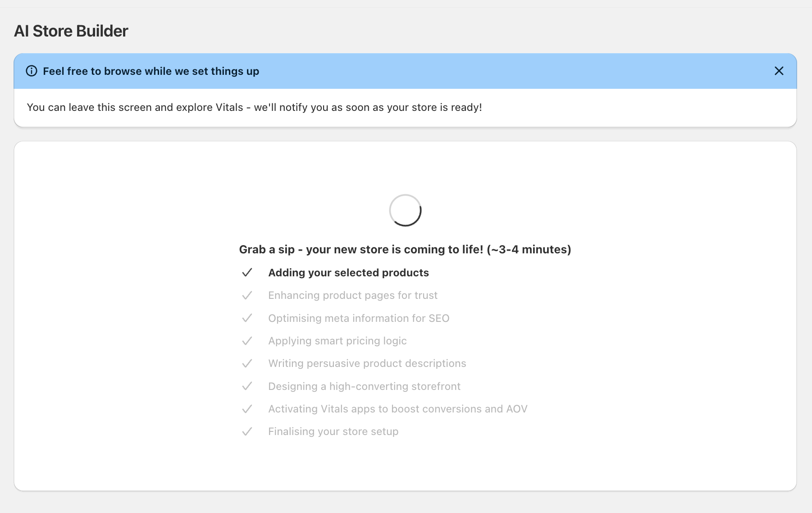
Task: Click the Grab a sip progress heading
Action: click(x=405, y=249)
